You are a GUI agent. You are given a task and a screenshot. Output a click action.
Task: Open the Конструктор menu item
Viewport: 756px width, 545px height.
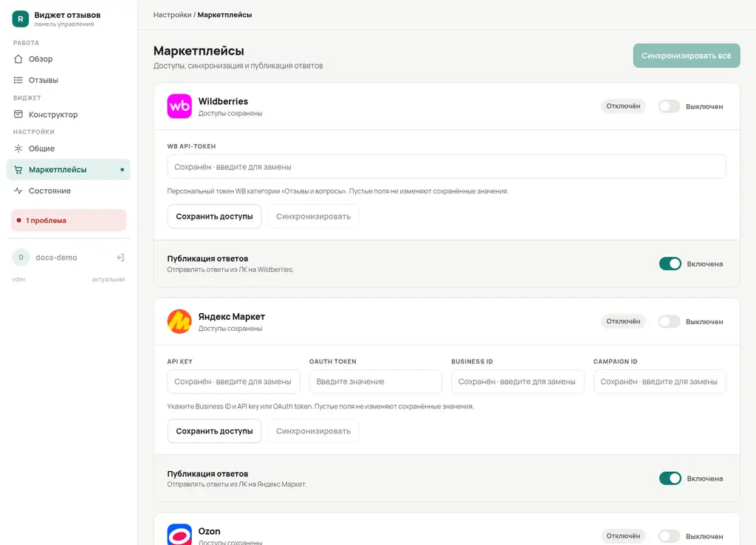[x=69, y=114]
